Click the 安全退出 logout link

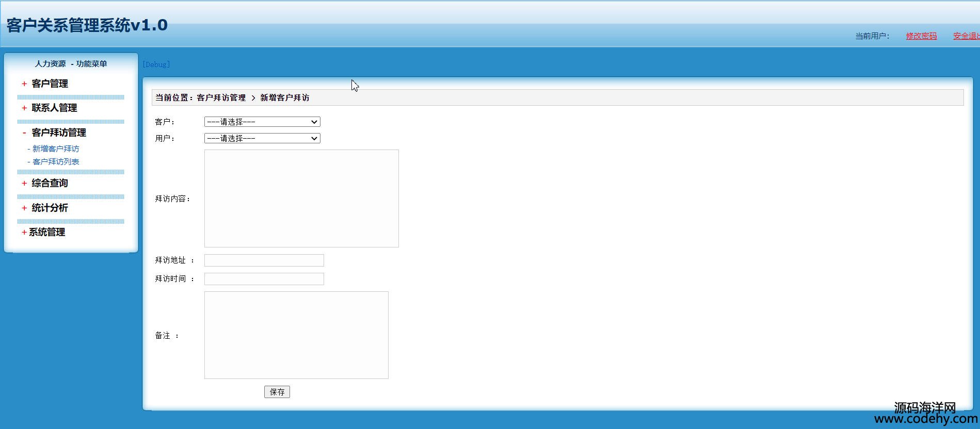coord(966,36)
